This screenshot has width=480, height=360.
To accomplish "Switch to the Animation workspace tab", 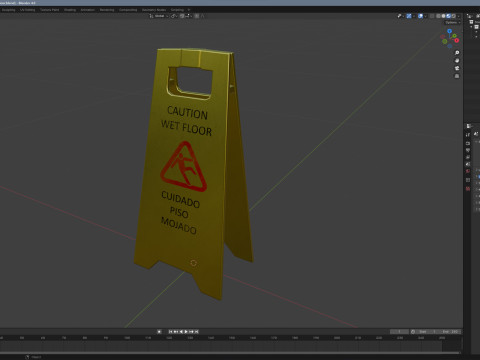I will click(88, 10).
